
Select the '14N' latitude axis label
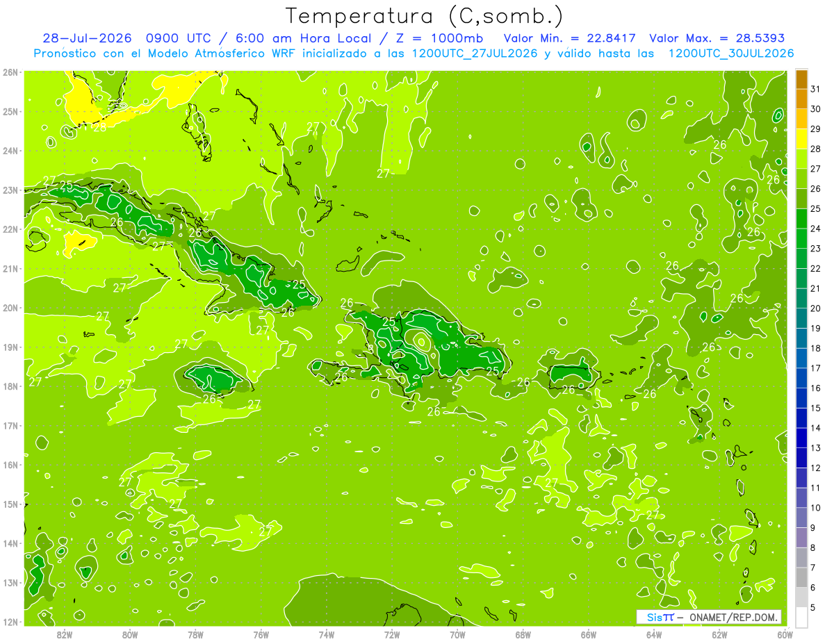pos(10,543)
